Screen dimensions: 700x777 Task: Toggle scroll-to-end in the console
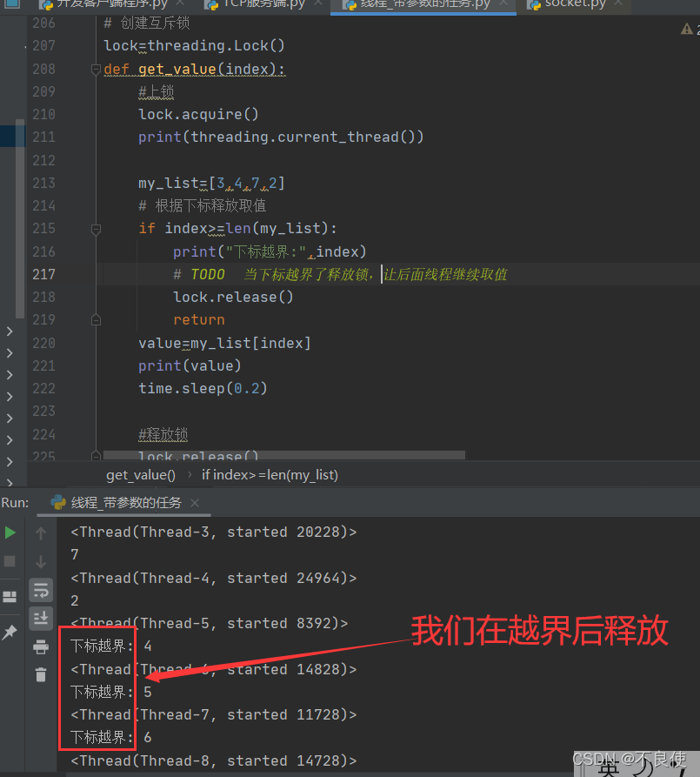[41, 618]
